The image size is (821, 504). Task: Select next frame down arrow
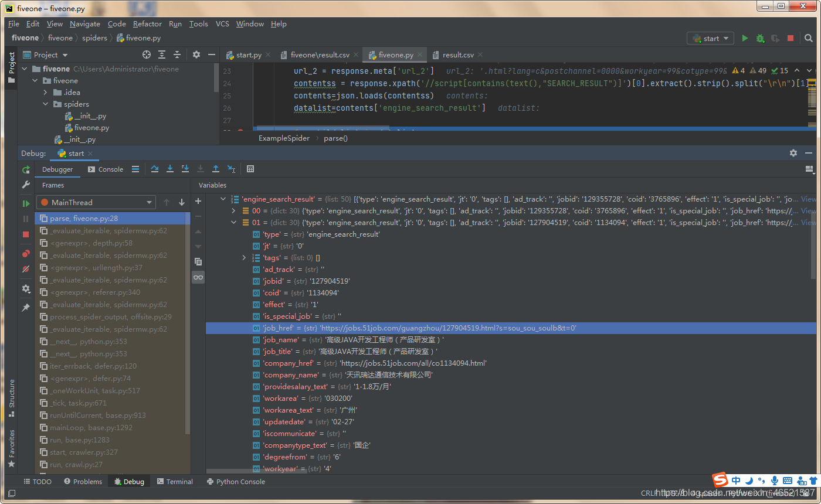click(182, 202)
